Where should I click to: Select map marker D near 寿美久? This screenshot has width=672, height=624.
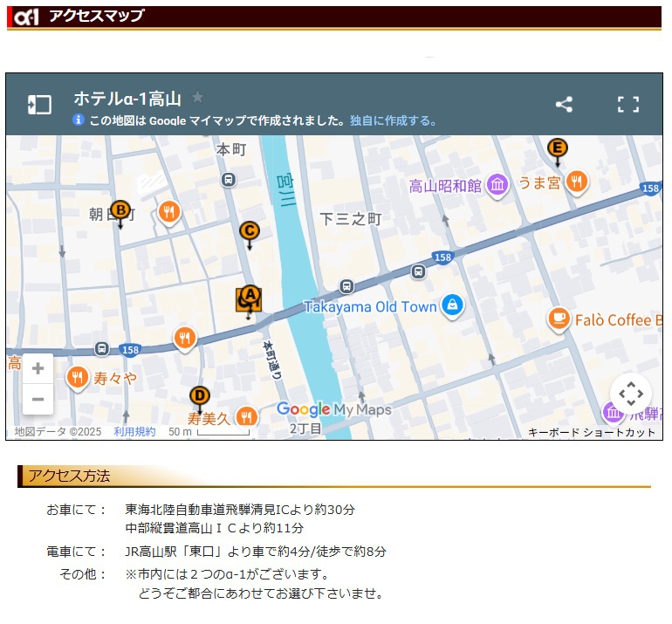pos(199,397)
